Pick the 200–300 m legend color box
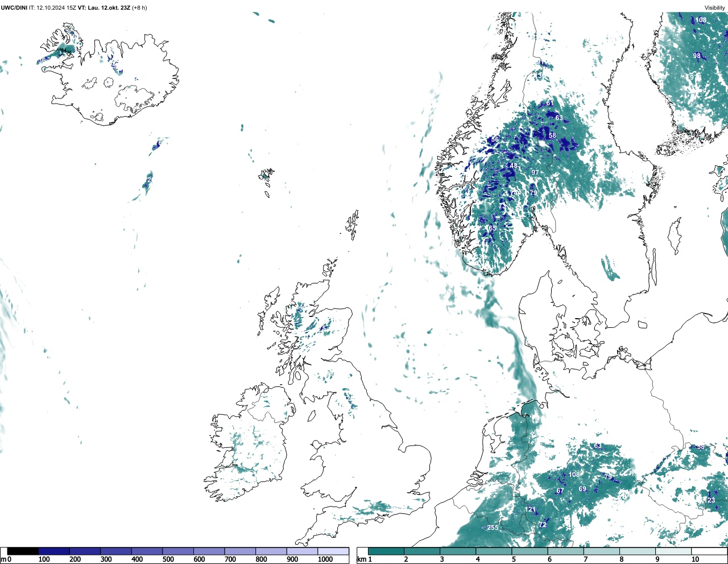Viewport: 728px width, 564px height. tap(85, 551)
